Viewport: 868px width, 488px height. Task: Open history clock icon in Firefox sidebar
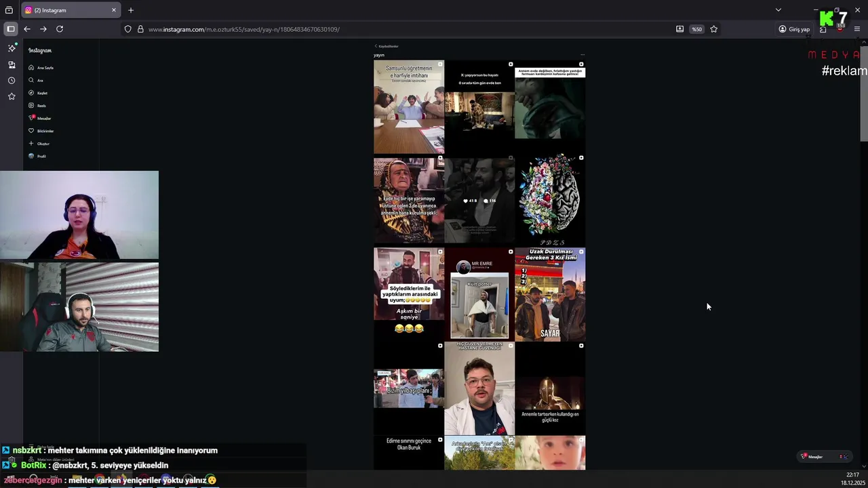pos(12,81)
